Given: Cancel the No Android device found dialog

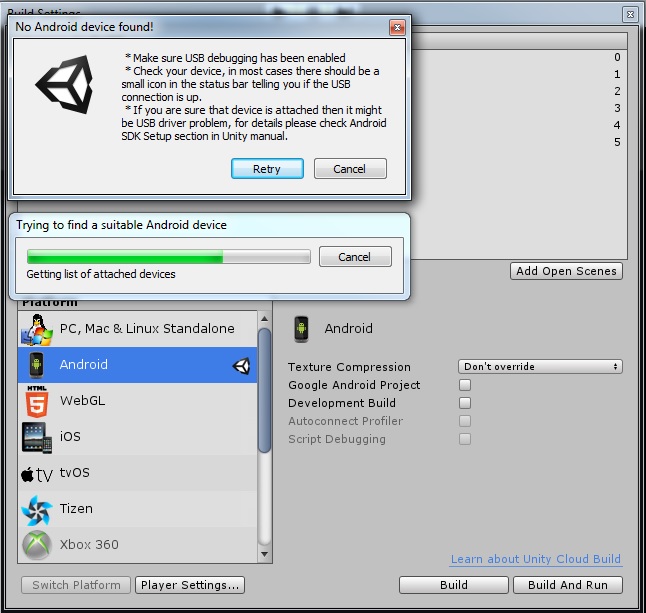Looking at the screenshot, I should [x=350, y=168].
